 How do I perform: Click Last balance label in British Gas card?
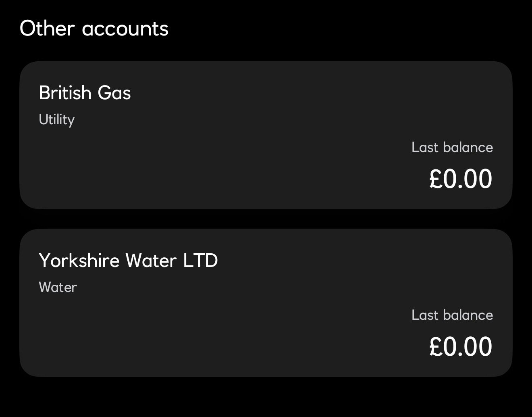tap(452, 147)
